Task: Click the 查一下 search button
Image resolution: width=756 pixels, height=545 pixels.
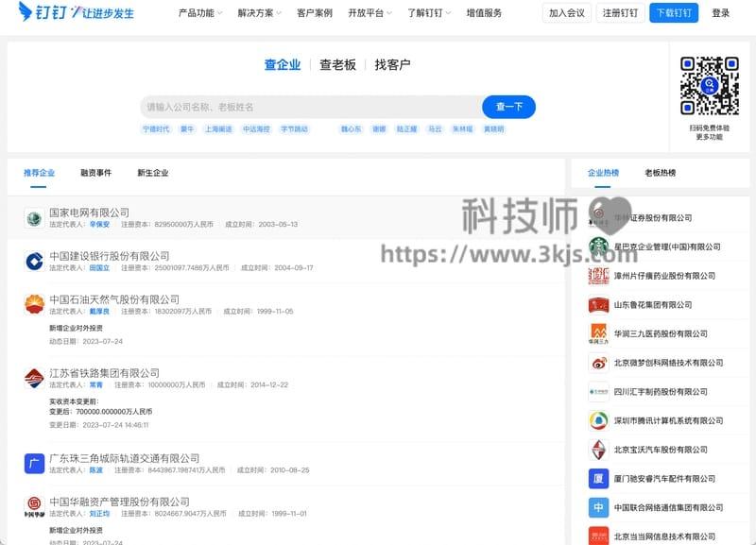Action: (x=508, y=107)
